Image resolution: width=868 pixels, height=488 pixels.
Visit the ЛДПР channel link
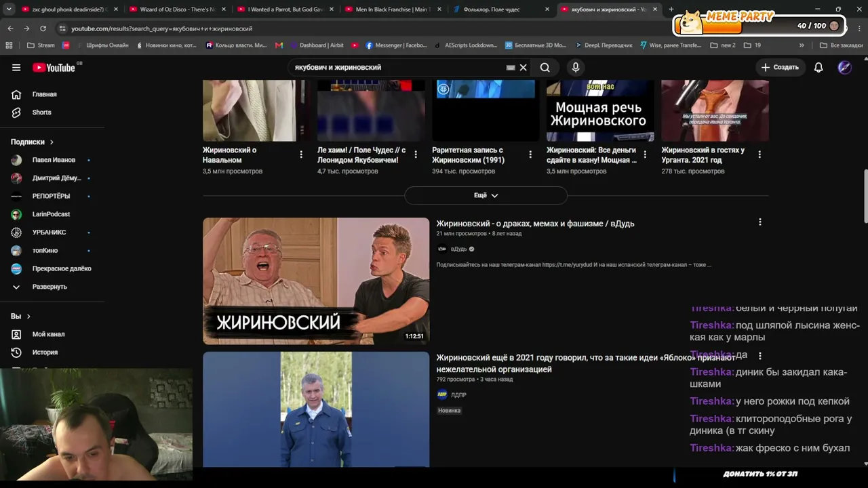[x=458, y=395]
